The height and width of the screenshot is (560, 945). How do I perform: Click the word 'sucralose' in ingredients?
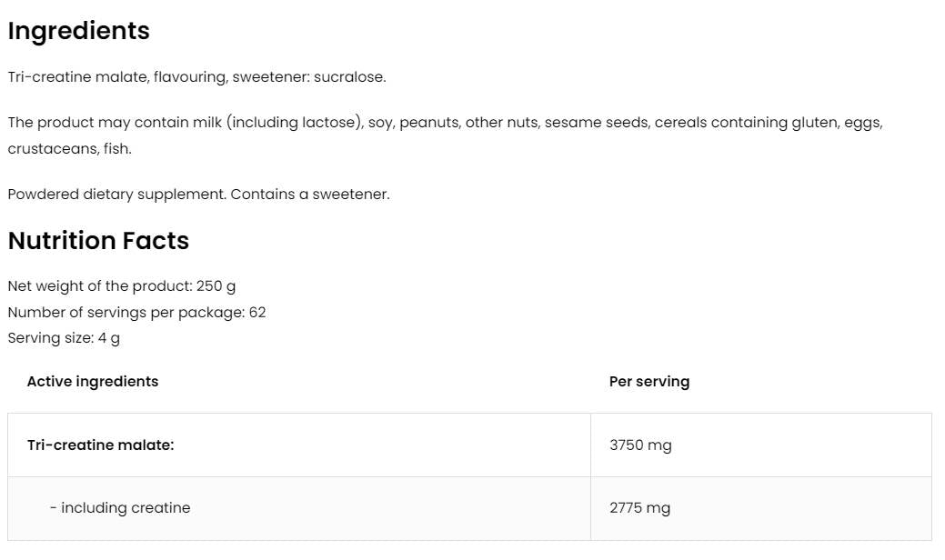349,77
